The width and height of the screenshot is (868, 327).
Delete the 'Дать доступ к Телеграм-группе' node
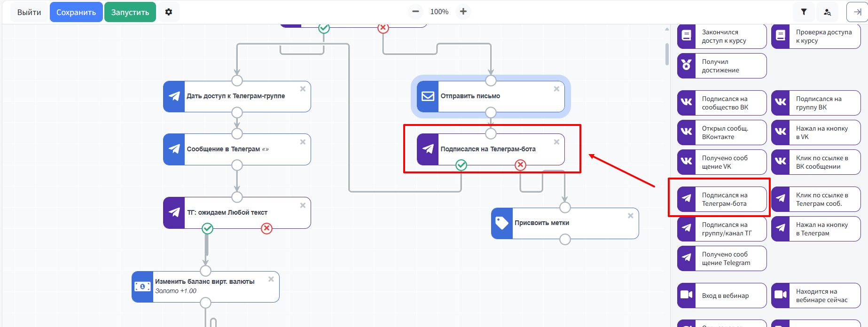tap(303, 89)
